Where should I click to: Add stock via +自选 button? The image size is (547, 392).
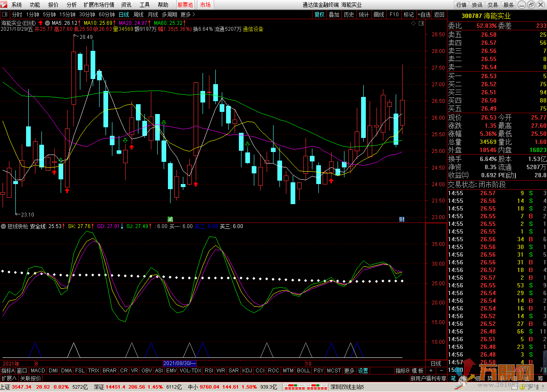(x=424, y=15)
